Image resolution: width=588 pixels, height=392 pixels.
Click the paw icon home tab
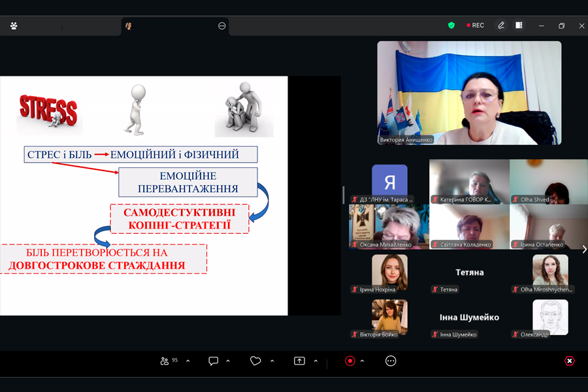click(14, 26)
